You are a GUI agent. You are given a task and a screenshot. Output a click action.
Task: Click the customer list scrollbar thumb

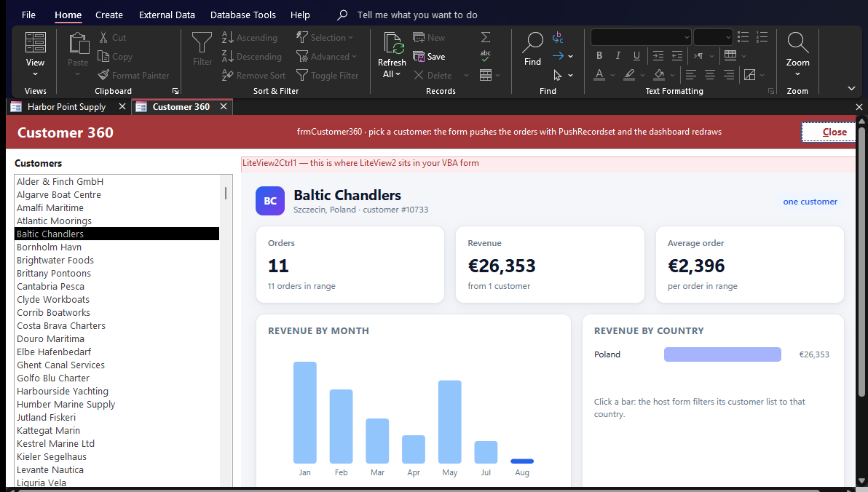pyautogui.click(x=225, y=193)
